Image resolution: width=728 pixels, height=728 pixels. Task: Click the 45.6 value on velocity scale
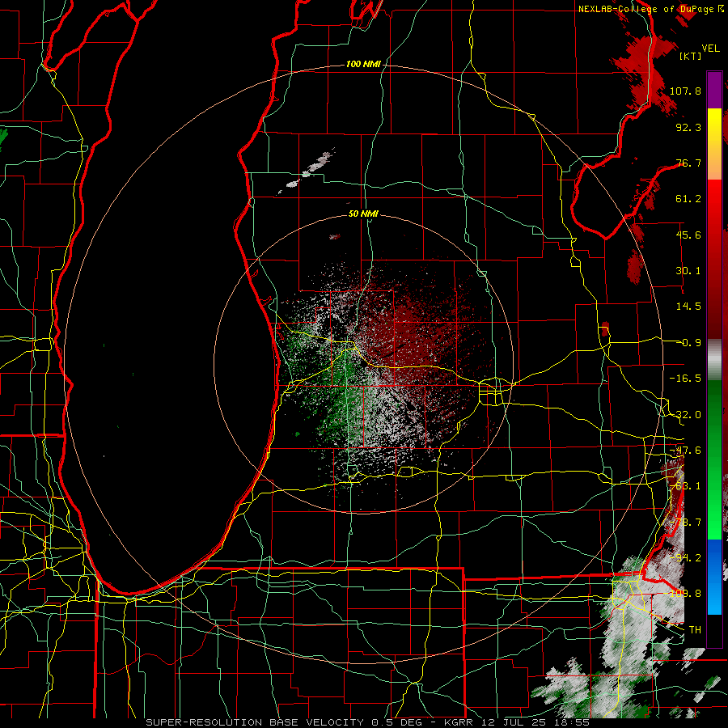coord(688,235)
